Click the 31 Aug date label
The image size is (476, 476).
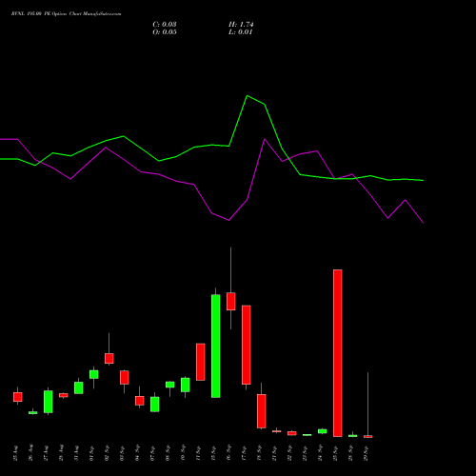[76, 453]
